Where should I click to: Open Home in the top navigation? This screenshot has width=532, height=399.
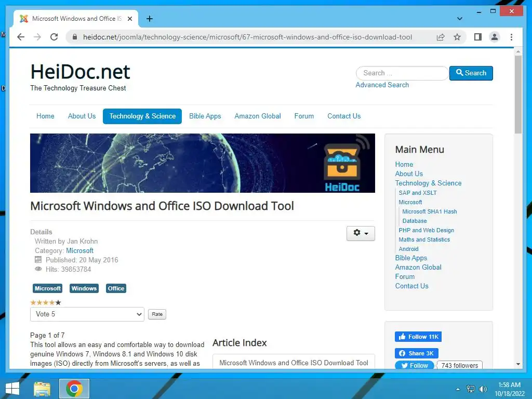pyautogui.click(x=45, y=116)
